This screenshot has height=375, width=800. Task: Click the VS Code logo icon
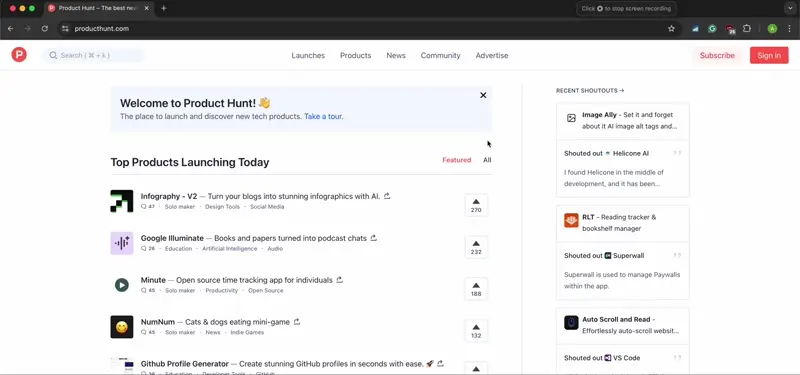coord(608,358)
